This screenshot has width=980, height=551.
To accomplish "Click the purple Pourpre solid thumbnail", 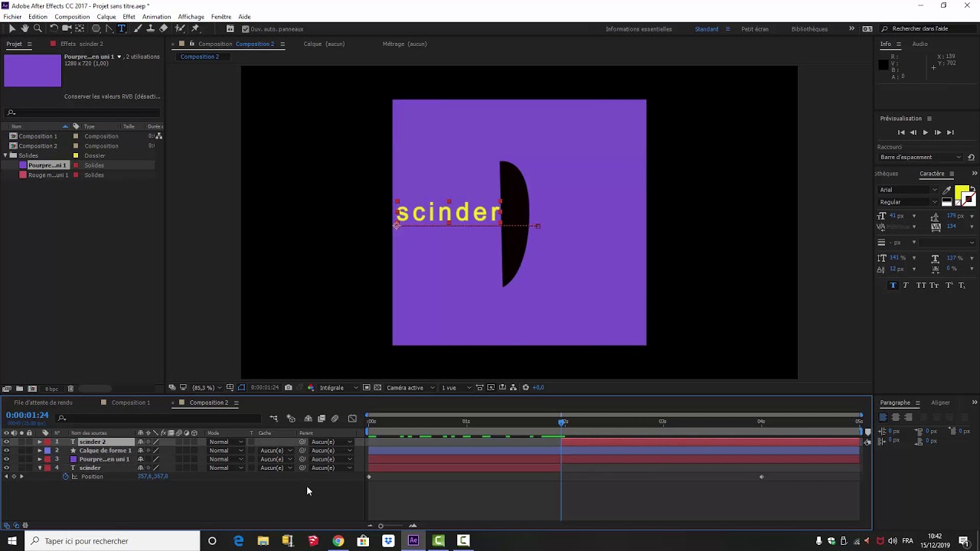I will click(32, 70).
